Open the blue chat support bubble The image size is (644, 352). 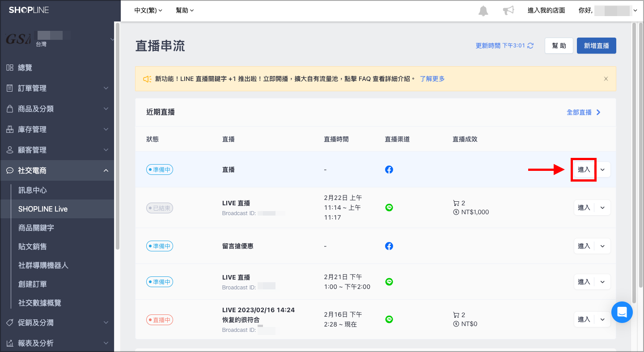pos(622,312)
